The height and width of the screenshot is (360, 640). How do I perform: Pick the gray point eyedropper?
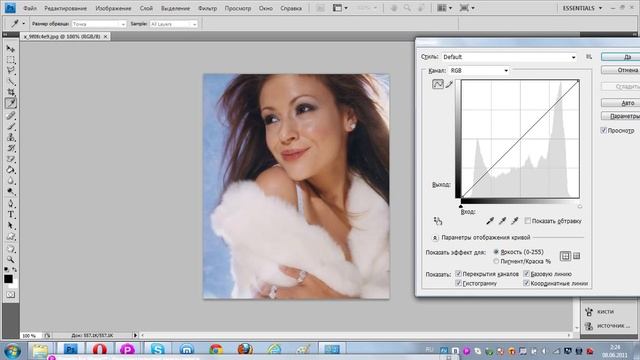pos(502,221)
